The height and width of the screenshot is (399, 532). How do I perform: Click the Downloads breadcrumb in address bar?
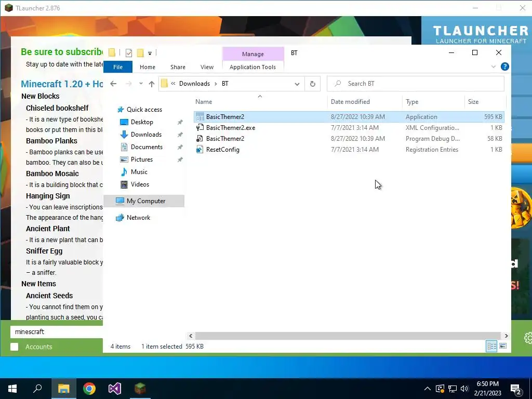click(194, 84)
